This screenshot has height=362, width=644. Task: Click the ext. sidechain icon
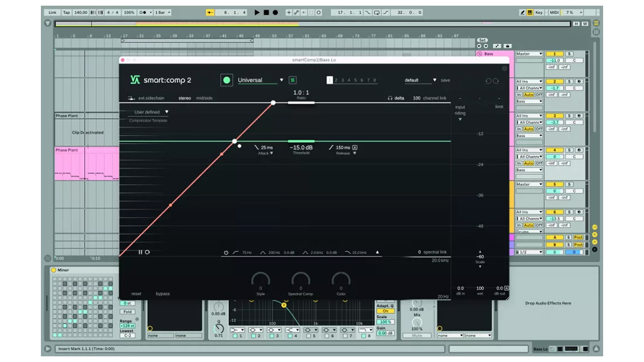tap(131, 98)
